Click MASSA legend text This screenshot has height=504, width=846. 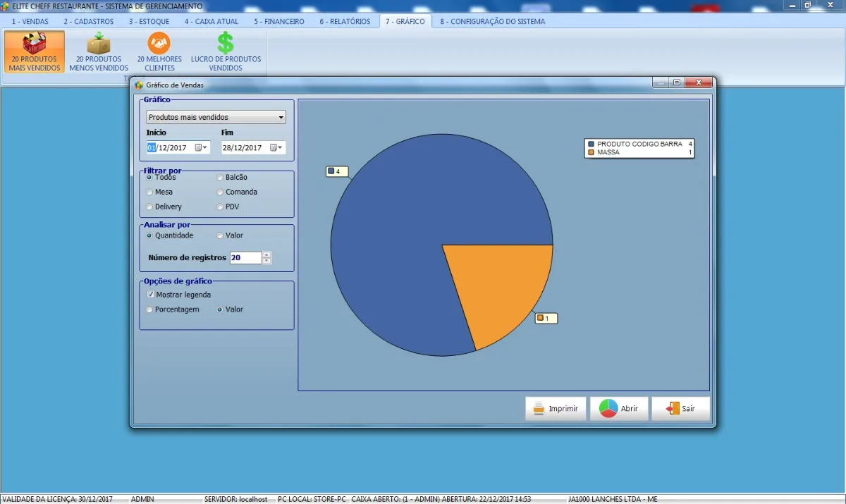(x=608, y=152)
